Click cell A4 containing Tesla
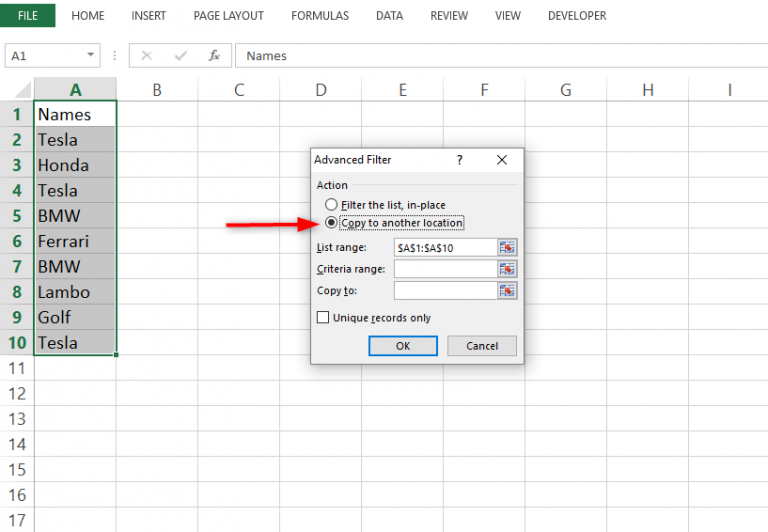 pyautogui.click(x=75, y=191)
